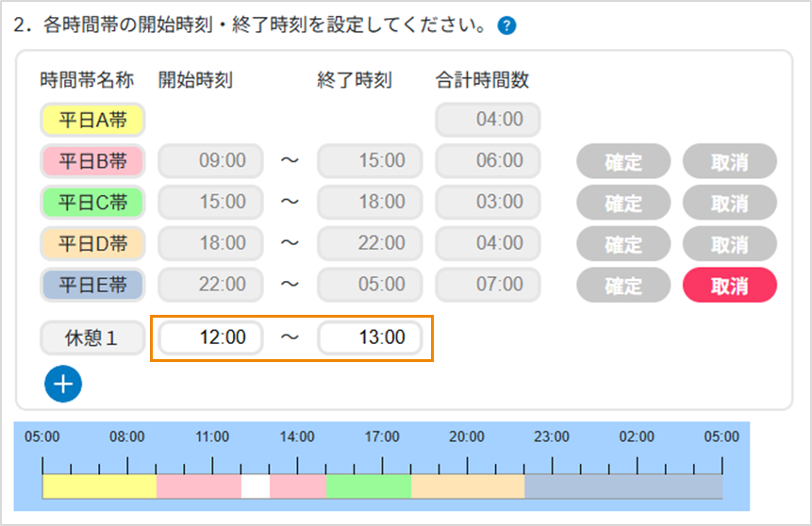This screenshot has height=526, width=812.
Task: Click the 合計時間数 column header
Action: pos(482,80)
